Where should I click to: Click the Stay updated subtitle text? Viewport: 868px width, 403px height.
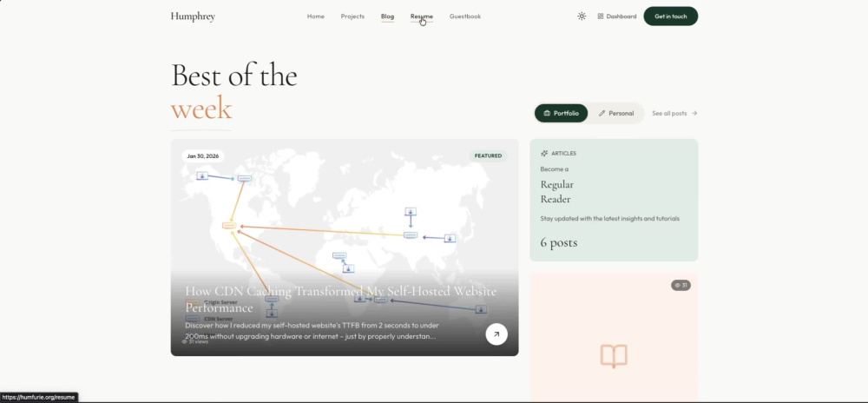[609, 219]
